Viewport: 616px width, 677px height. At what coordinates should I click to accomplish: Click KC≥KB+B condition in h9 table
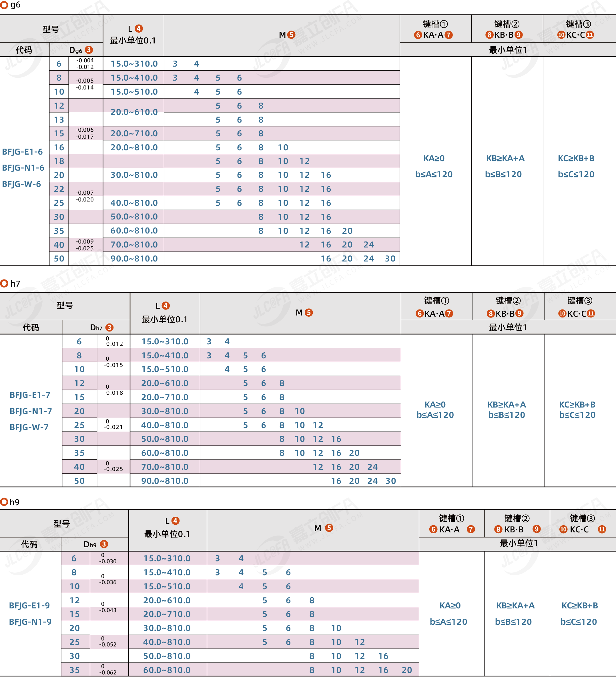580,606
